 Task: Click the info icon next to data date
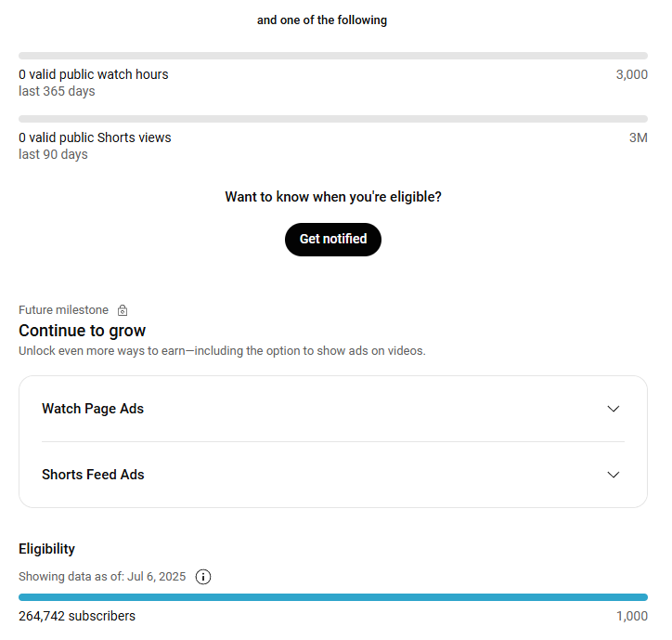click(x=204, y=577)
